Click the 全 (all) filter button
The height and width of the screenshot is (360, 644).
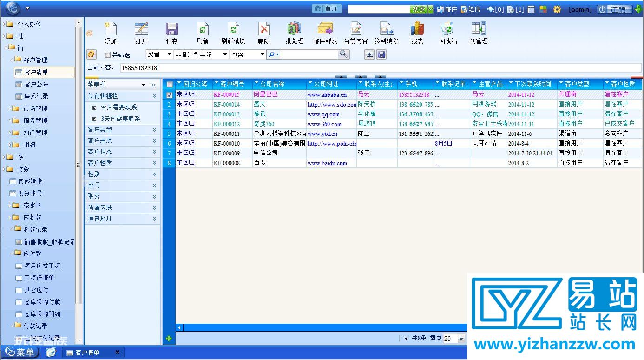click(369, 54)
